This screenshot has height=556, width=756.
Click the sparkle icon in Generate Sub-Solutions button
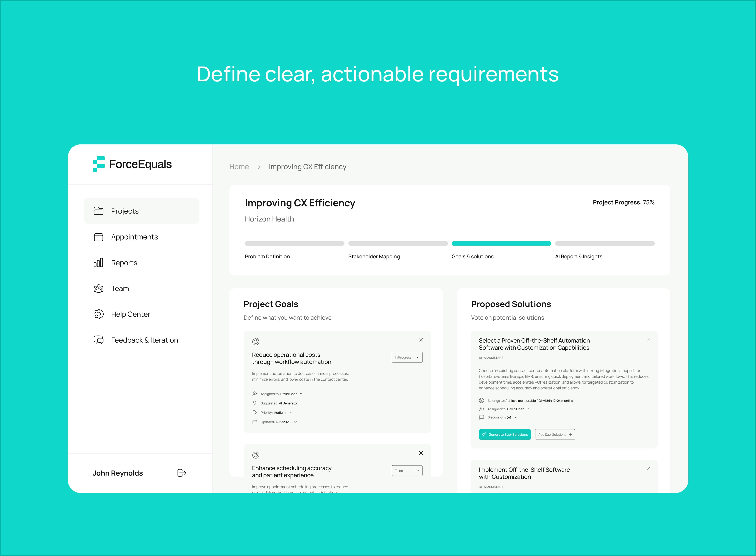[x=484, y=435]
